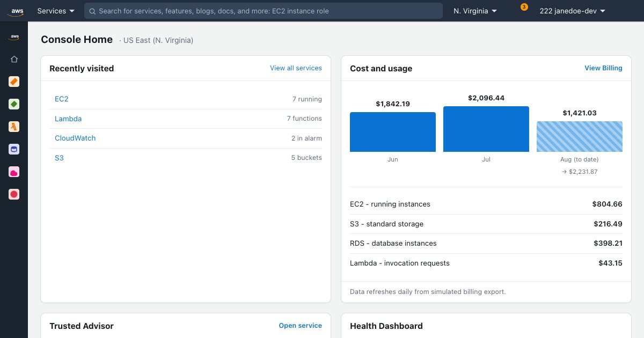Click the '2 in alarm' text
644x338 pixels.
[x=306, y=138]
